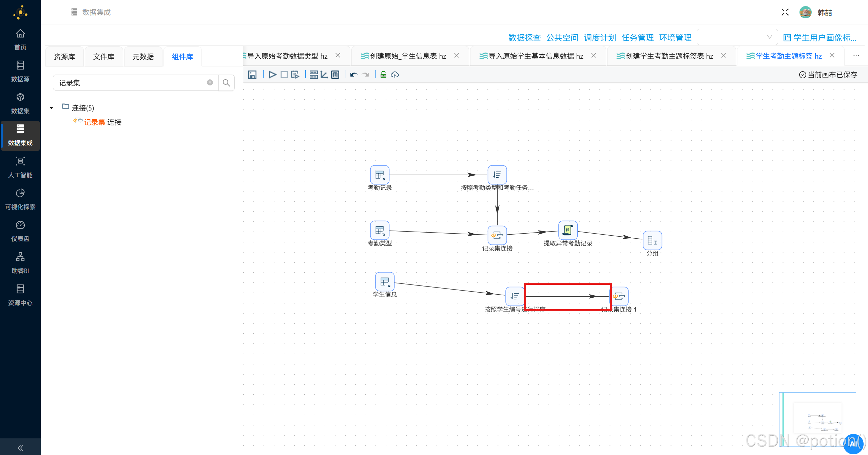
Task: Open 资源中心 in the sidebar
Action: [20, 295]
